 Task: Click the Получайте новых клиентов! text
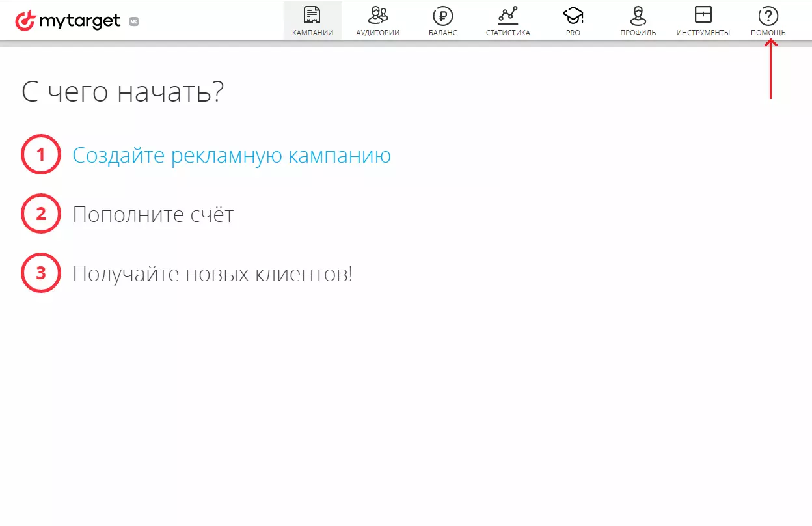212,273
